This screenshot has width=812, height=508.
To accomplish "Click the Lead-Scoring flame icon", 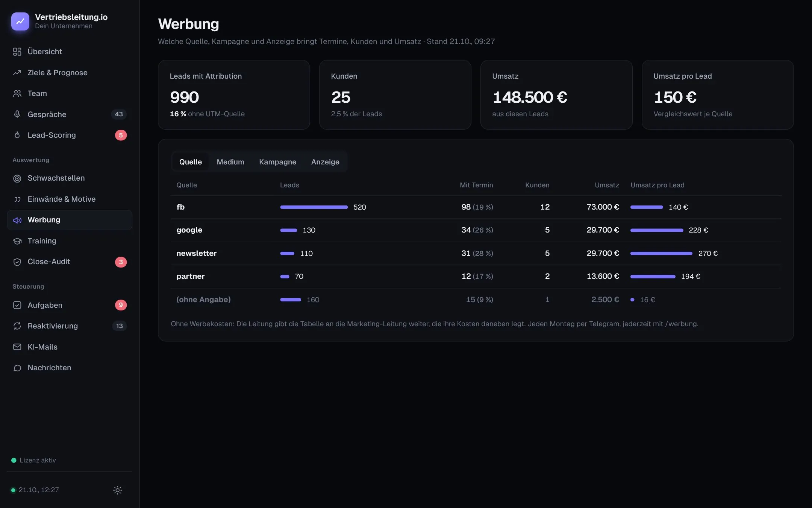I will pos(17,135).
